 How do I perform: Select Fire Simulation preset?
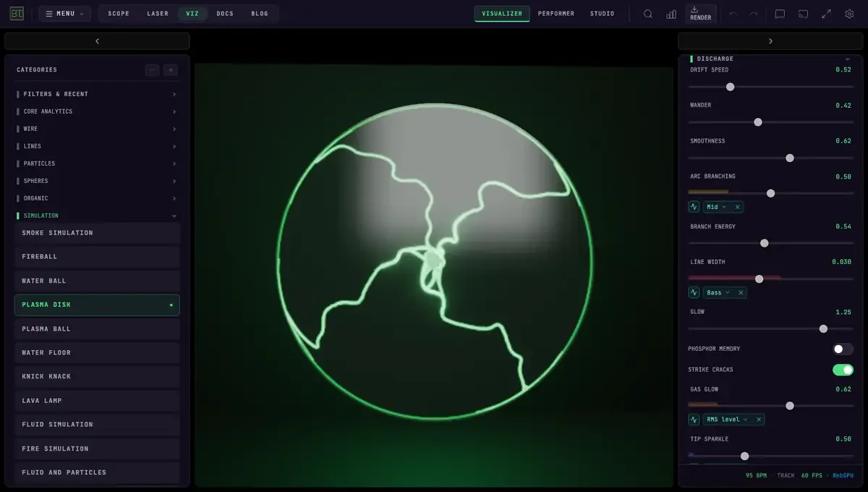click(97, 449)
